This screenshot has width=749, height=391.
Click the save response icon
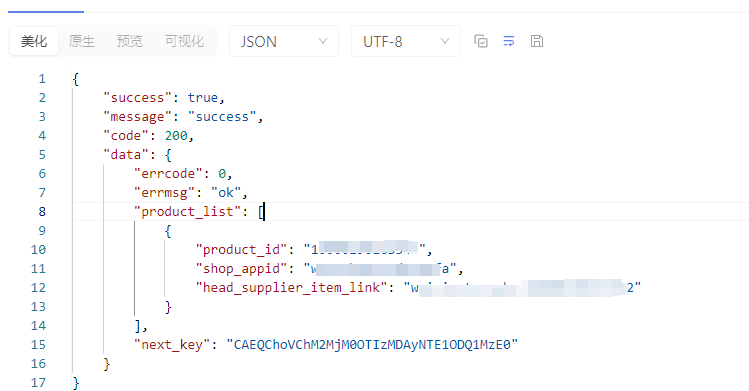[537, 42]
